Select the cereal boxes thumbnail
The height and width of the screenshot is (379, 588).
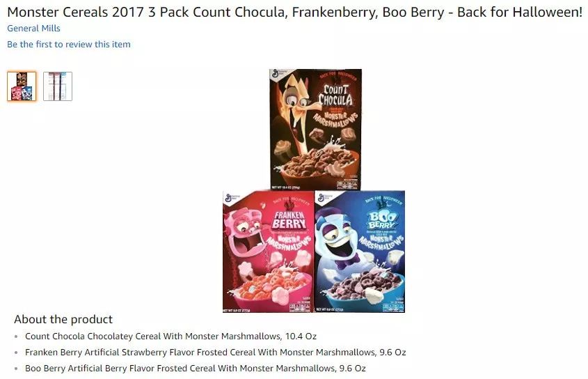(22, 86)
